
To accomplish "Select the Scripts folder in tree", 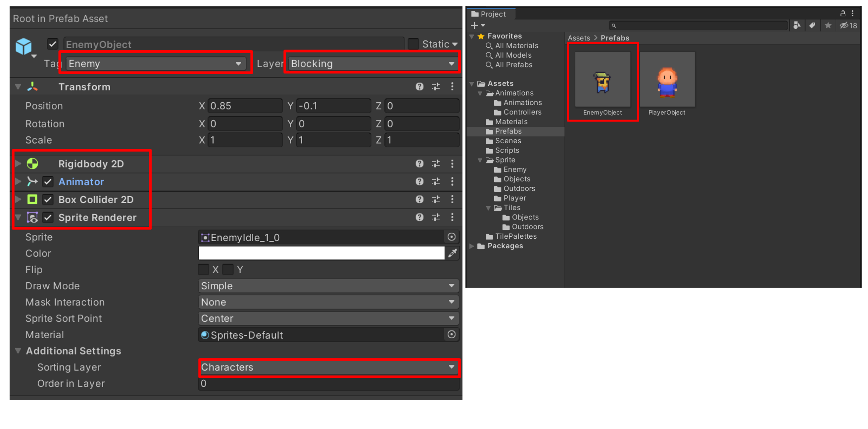I will (507, 150).
